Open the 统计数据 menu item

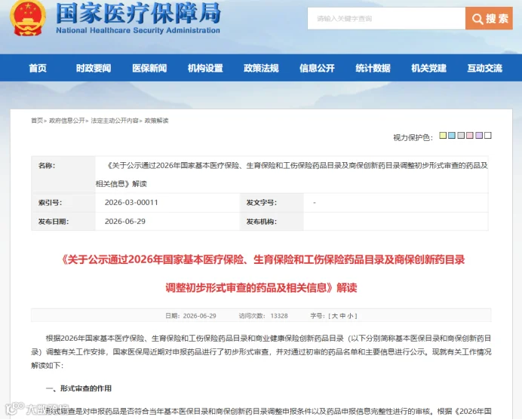pos(373,68)
